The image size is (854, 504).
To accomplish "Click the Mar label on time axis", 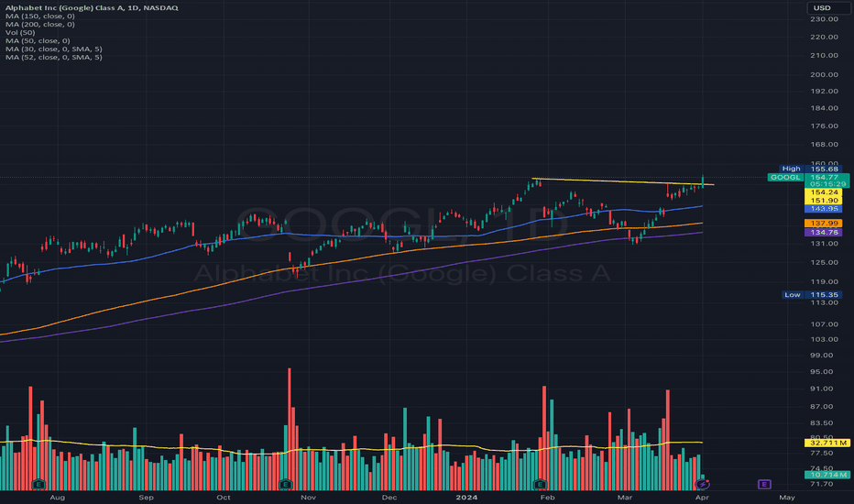I will [625, 498].
